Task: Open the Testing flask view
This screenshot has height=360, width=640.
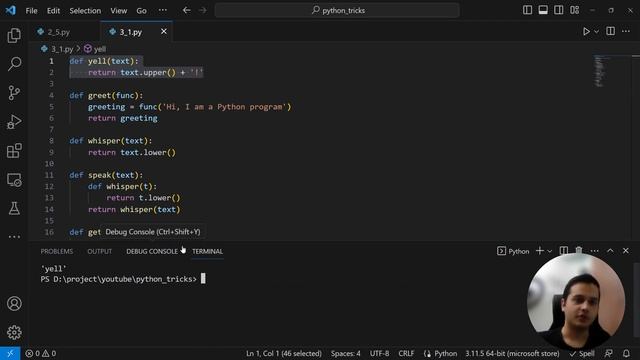Action: [14, 209]
